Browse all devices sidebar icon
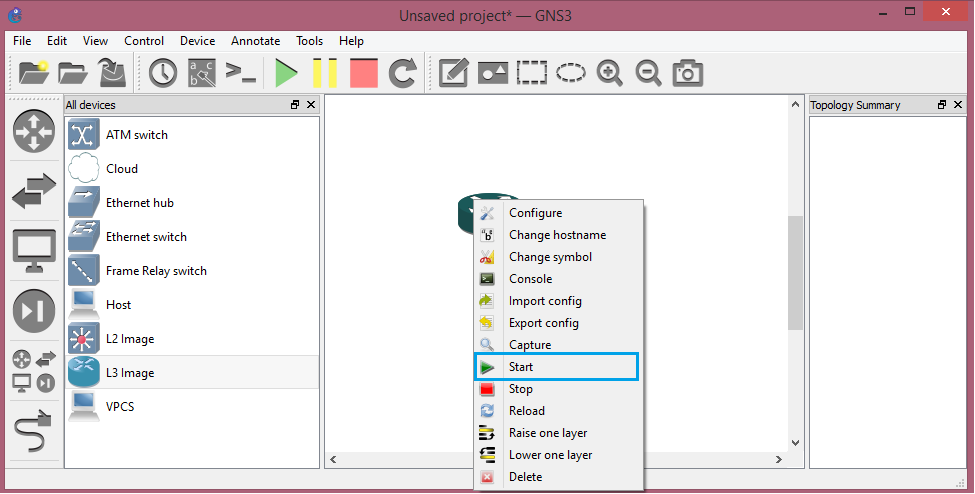The height and width of the screenshot is (494, 975). tap(34, 371)
